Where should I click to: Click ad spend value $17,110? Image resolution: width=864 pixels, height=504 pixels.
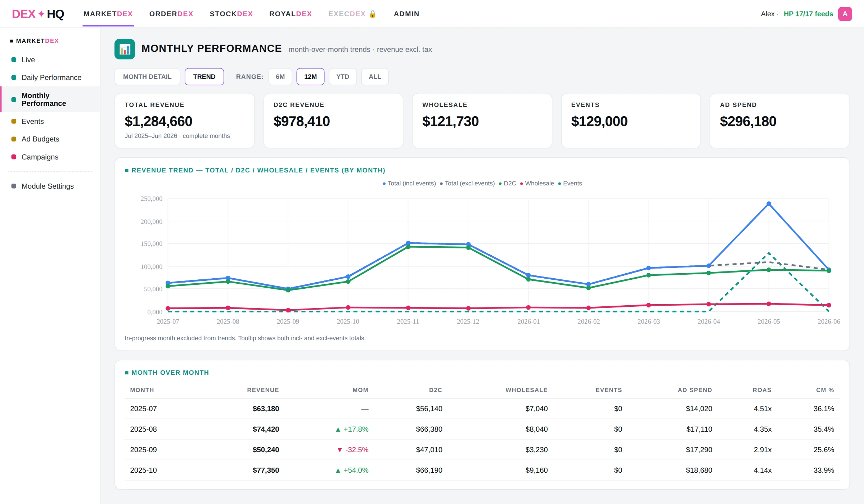click(699, 429)
